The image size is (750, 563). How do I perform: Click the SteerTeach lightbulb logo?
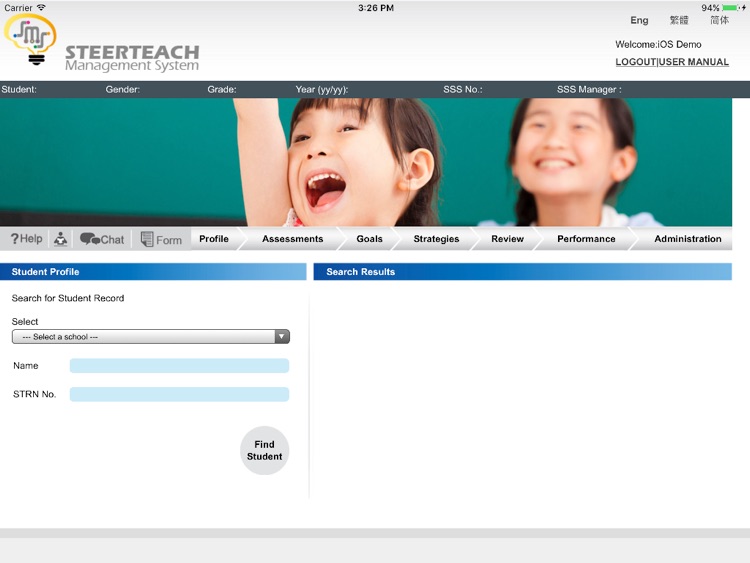pos(31,39)
